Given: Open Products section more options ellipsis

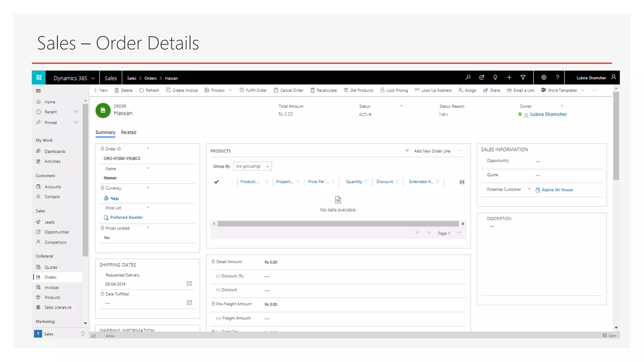Looking at the screenshot, I should pos(460,151).
